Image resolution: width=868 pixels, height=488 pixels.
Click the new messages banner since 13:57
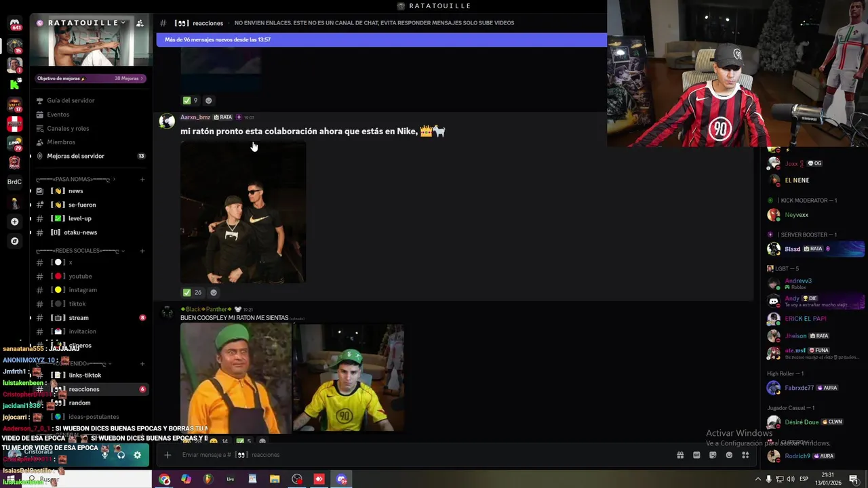pos(381,39)
